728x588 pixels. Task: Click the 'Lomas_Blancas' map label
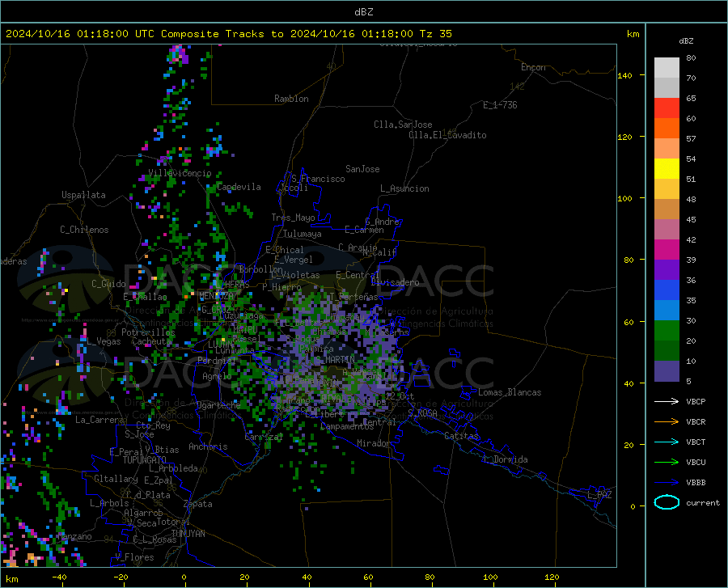pyautogui.click(x=510, y=392)
